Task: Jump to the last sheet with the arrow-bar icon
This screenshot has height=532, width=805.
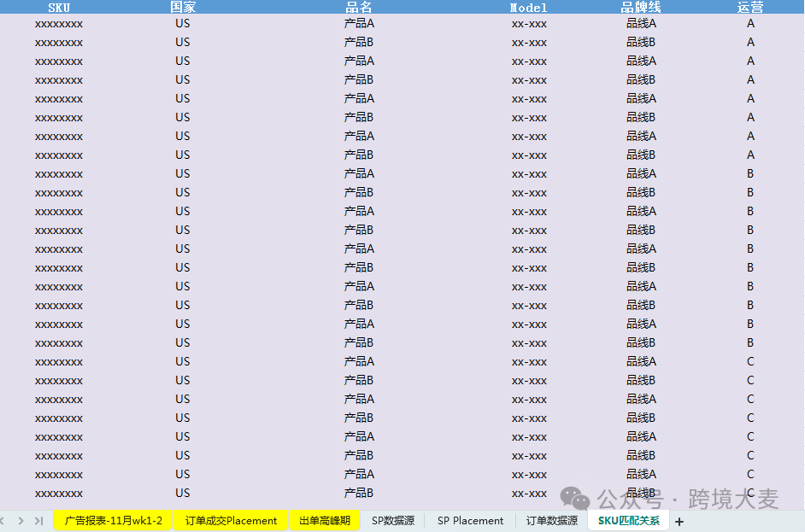Action: (x=39, y=521)
